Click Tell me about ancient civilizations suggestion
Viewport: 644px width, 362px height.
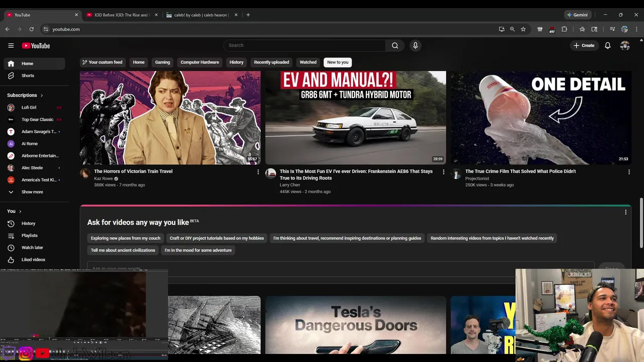click(123, 250)
